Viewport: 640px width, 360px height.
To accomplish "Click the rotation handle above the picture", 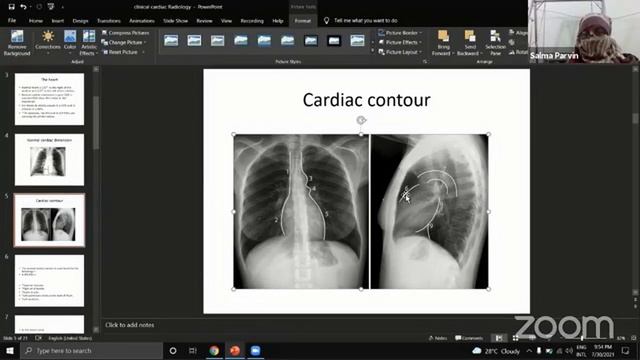I will point(361,120).
